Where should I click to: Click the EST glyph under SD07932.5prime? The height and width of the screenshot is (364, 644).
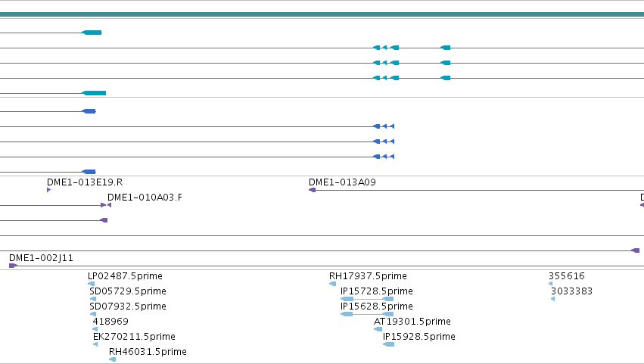93,314
